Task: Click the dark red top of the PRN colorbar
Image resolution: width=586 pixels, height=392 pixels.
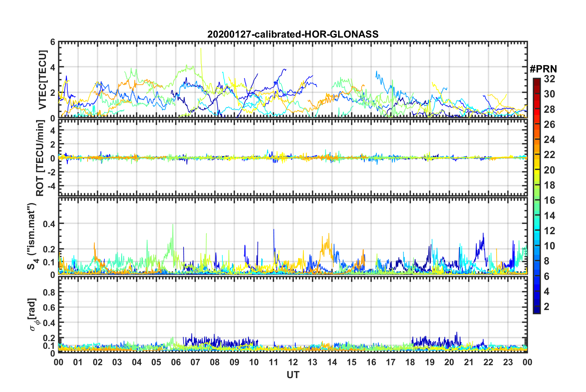Action: 536,80
